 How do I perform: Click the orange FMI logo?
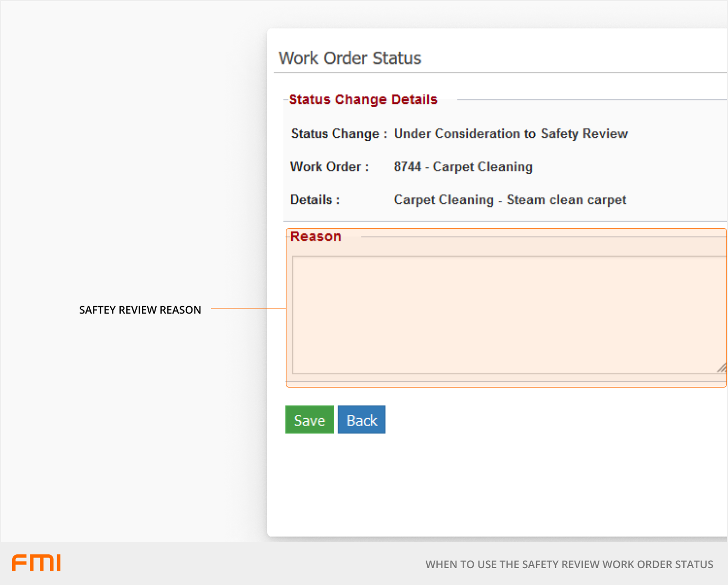click(x=36, y=563)
